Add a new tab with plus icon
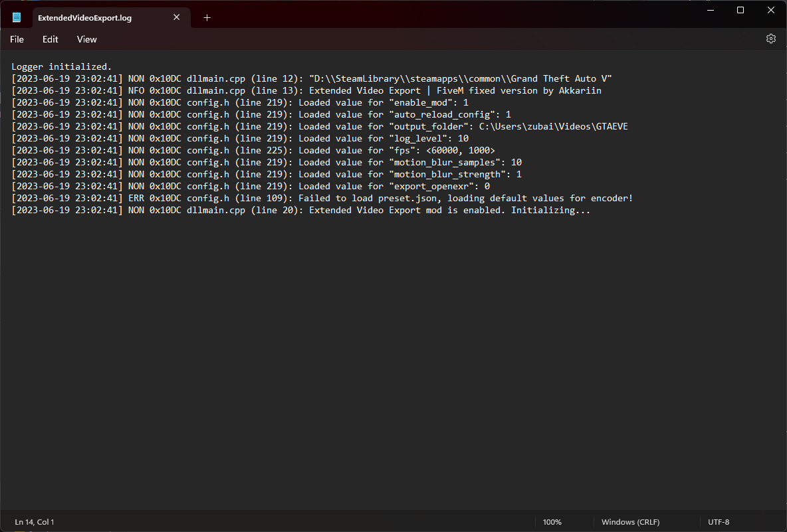Image resolution: width=787 pixels, height=532 pixels. tap(207, 17)
